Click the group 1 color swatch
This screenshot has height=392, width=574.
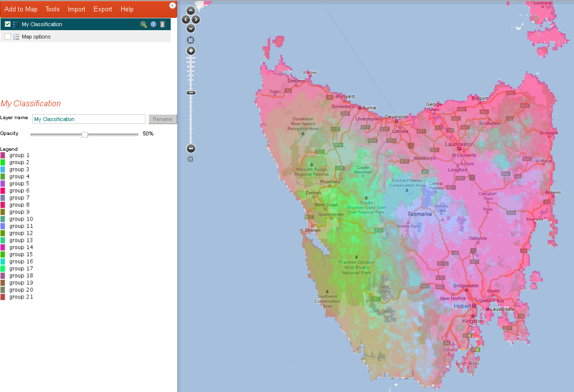(x=2, y=155)
